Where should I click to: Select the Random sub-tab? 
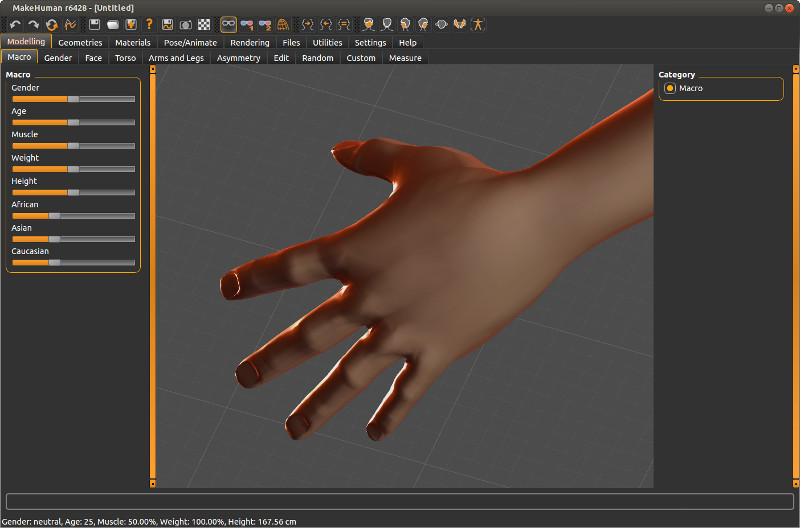317,58
